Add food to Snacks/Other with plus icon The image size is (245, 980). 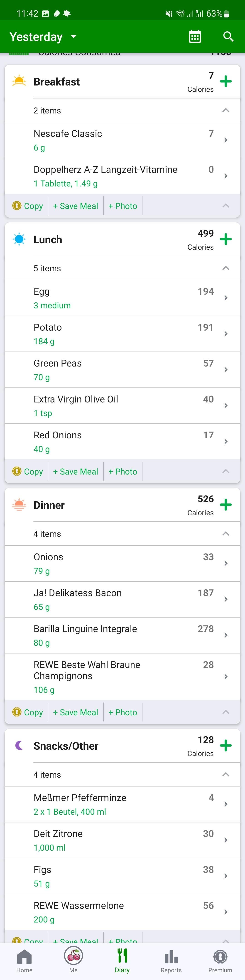tap(226, 746)
